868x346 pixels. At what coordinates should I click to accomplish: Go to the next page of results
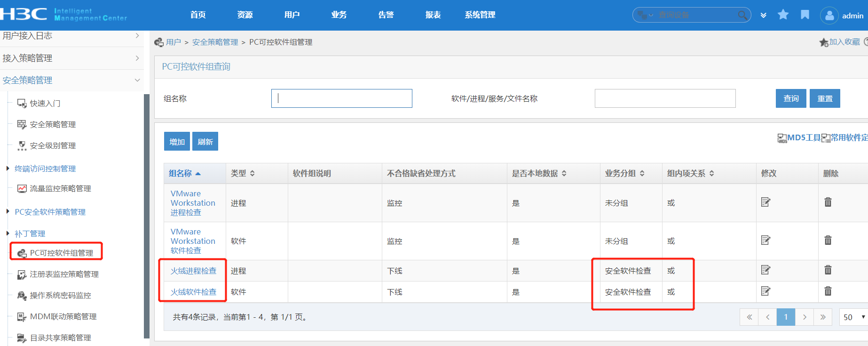805,317
